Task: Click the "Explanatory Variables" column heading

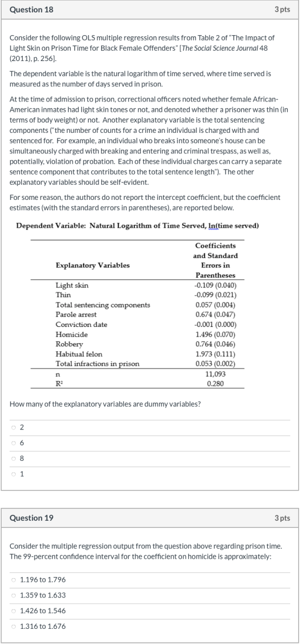Action: pos(93,265)
